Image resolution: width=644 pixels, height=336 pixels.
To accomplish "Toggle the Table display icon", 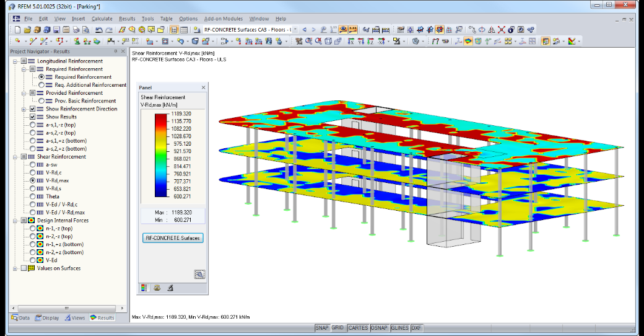I will tap(183, 30).
